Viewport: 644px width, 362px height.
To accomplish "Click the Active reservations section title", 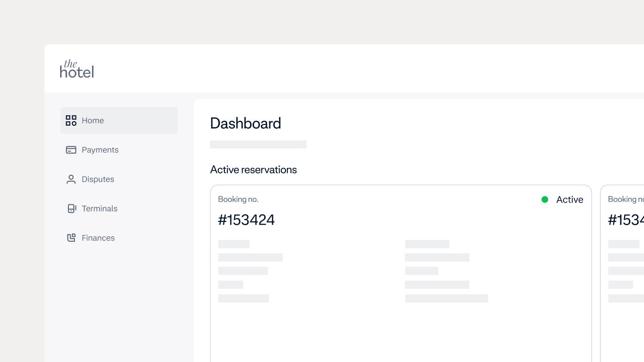I will coord(253,170).
